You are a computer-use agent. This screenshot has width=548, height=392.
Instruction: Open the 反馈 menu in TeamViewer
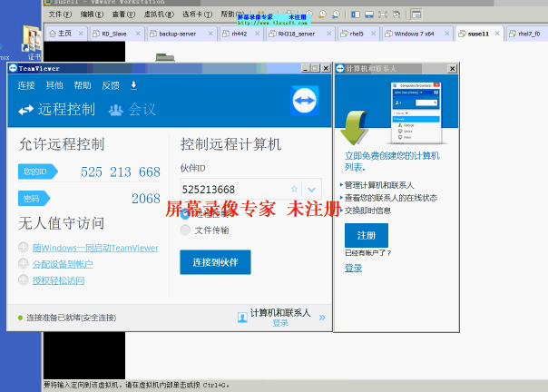[x=111, y=85]
